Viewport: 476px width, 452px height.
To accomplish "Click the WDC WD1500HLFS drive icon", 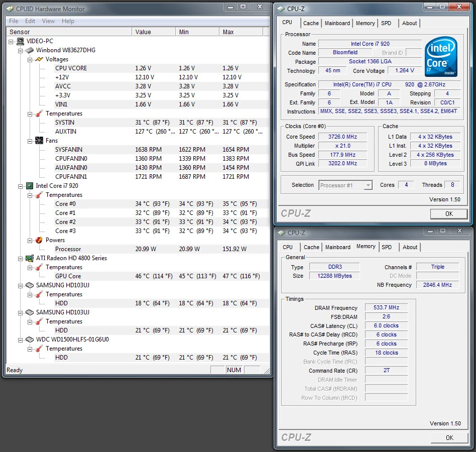I will 30,340.
